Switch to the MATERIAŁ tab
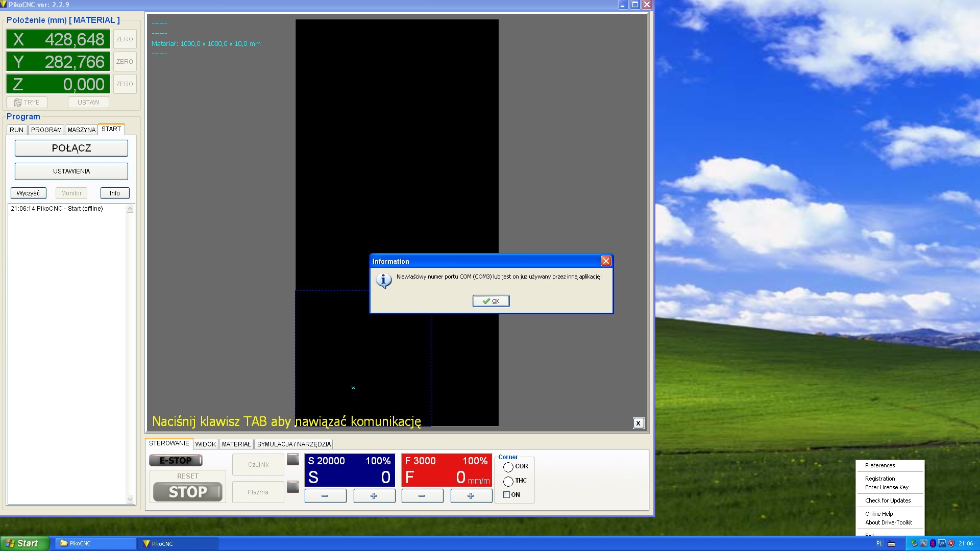This screenshot has width=980, height=551. coord(236,444)
